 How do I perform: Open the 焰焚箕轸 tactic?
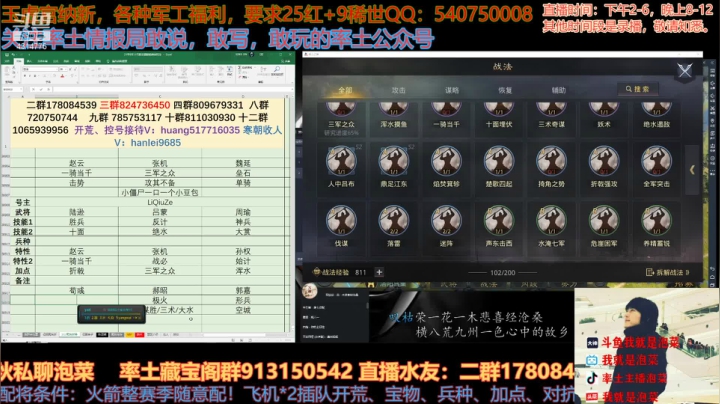coord(446,161)
